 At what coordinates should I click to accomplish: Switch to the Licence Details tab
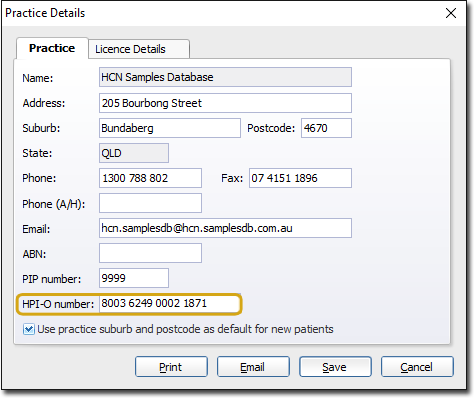[x=139, y=49]
